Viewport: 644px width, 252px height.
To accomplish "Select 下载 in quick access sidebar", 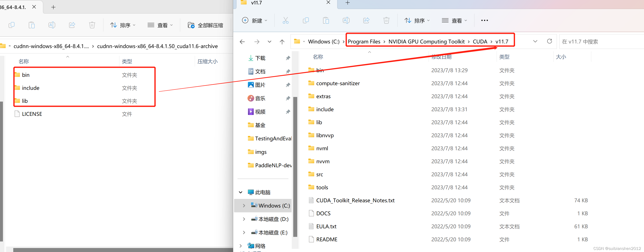I will (x=260, y=58).
